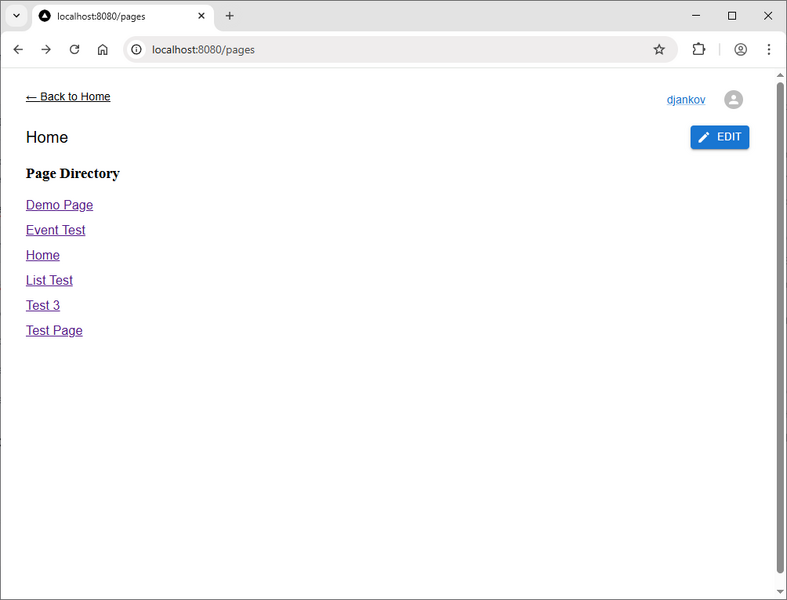Open the Demo Page link
The height and width of the screenshot is (600, 787).
(59, 205)
